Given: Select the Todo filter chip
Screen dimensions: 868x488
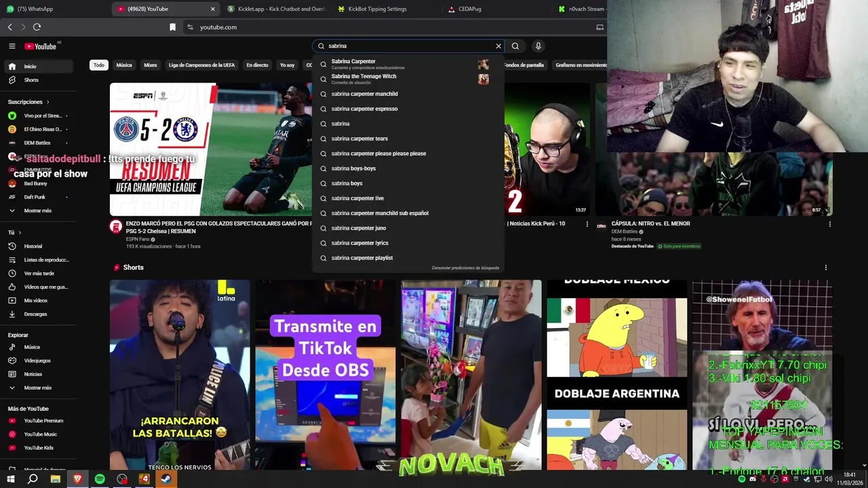Looking at the screenshot, I should (99, 65).
